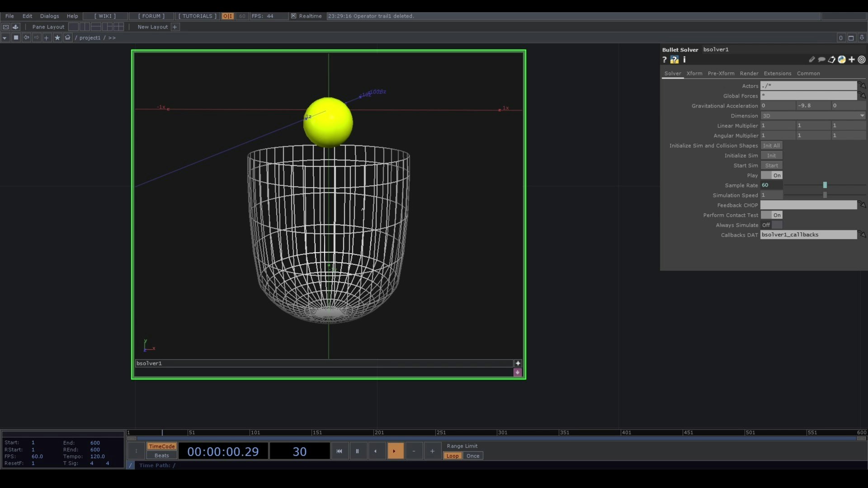
Task: Copy parameters using the clipboard icon
Action: point(832,59)
